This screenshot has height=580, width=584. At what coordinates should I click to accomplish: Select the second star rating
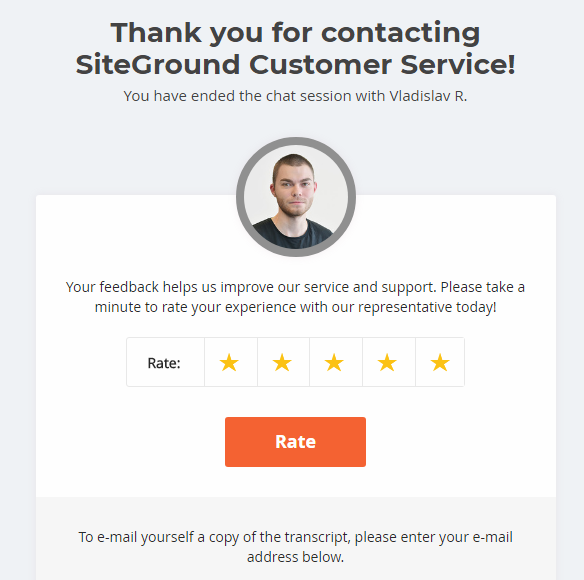click(x=282, y=362)
